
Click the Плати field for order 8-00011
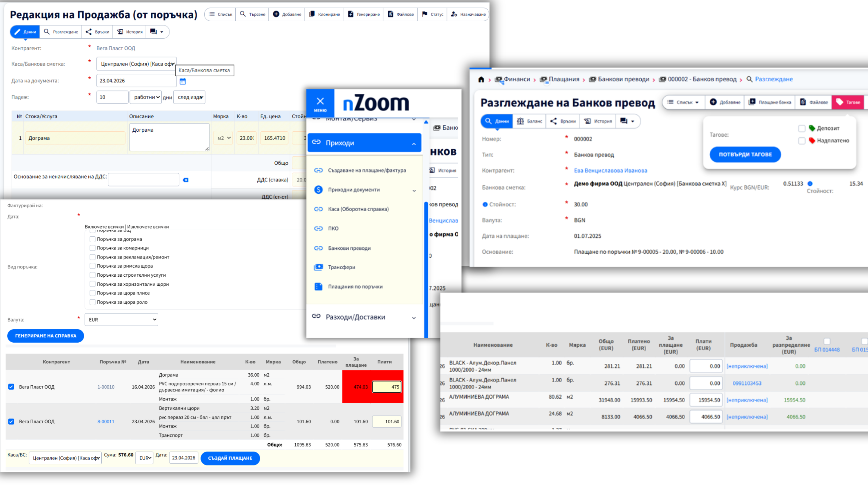tap(387, 422)
